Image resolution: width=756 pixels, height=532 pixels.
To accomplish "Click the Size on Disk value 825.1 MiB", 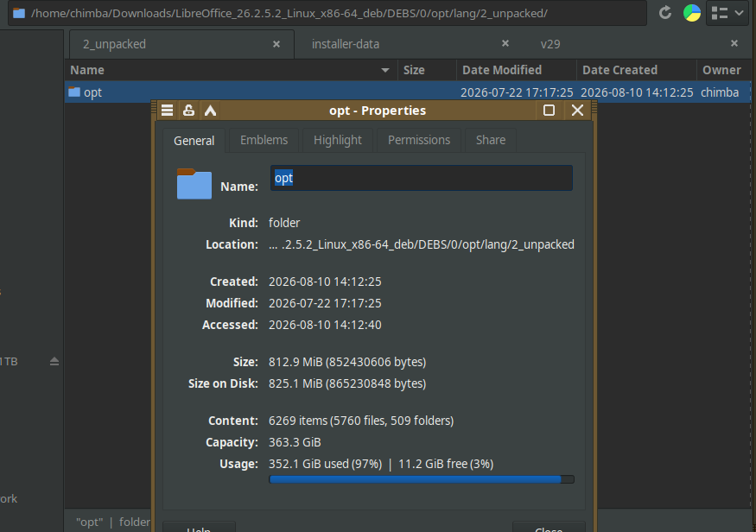I will tap(347, 384).
